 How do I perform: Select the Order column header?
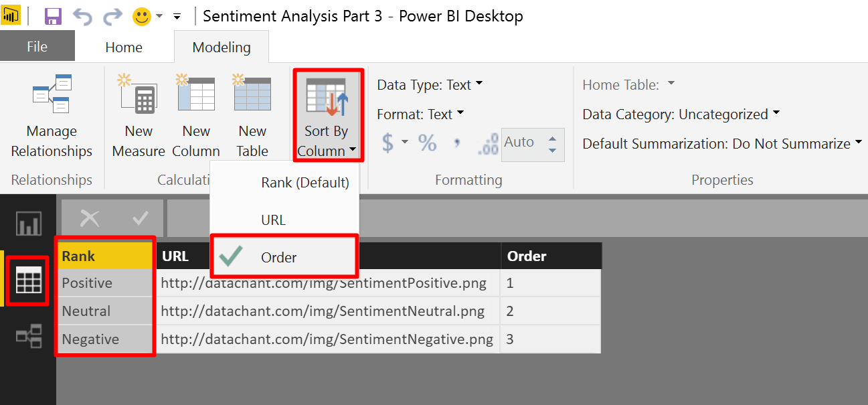pos(551,256)
